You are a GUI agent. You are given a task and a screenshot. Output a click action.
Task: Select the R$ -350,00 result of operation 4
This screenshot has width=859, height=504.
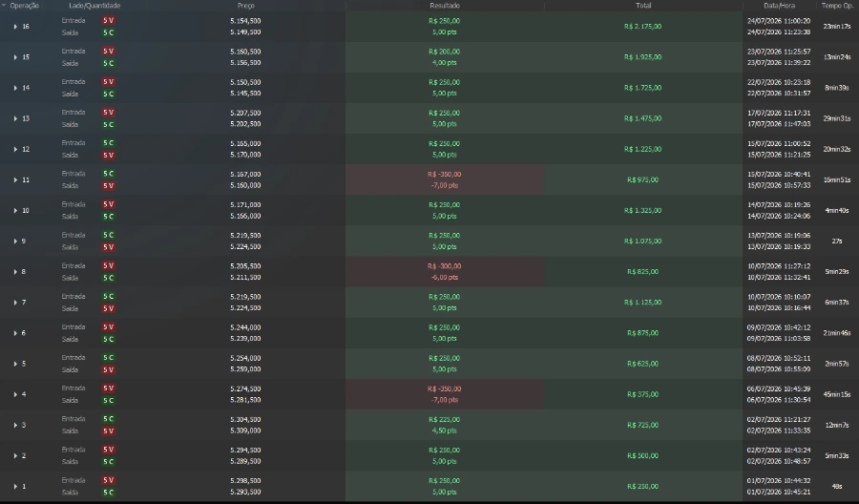[444, 388]
